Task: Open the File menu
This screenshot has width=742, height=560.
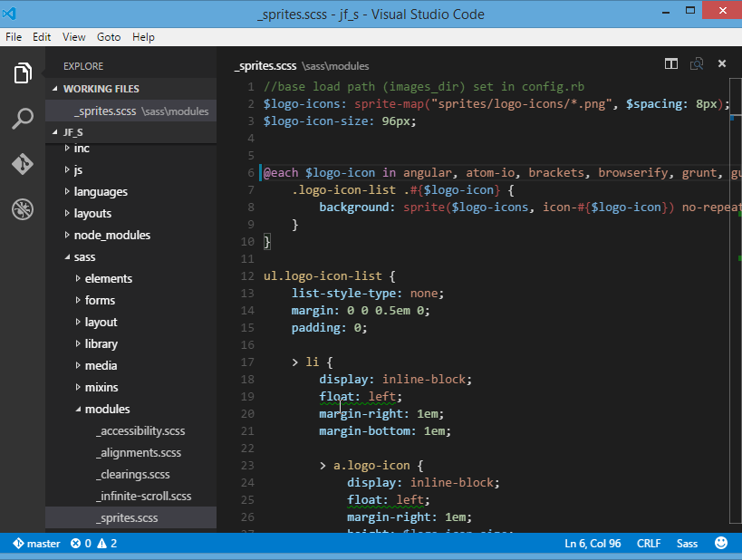Action: (x=14, y=37)
